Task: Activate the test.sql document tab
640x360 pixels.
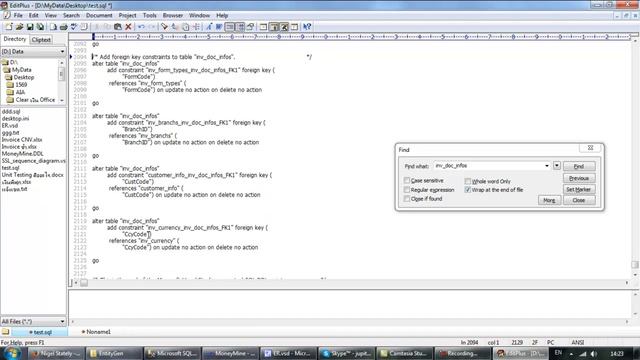Action: (x=40, y=332)
